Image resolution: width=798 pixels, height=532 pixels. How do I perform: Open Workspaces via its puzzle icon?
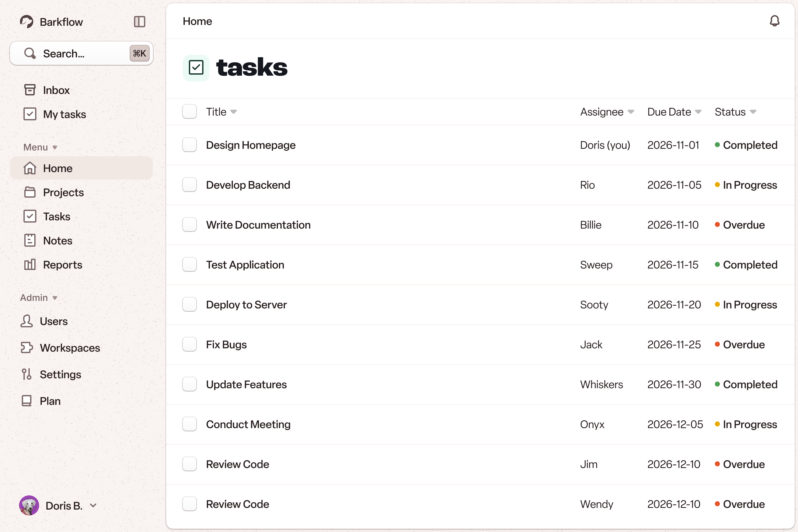27,348
